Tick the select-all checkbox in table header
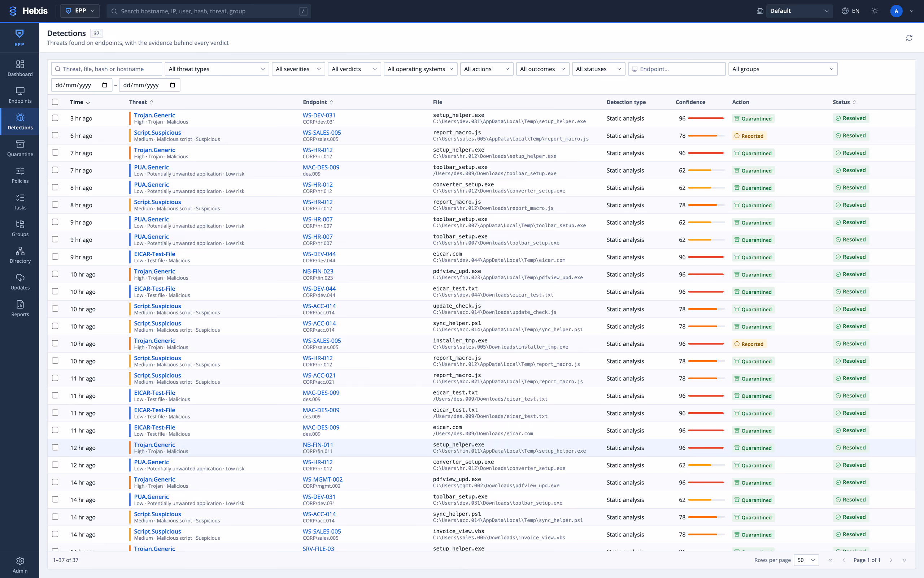Viewport: 924px width, 578px height. point(55,102)
